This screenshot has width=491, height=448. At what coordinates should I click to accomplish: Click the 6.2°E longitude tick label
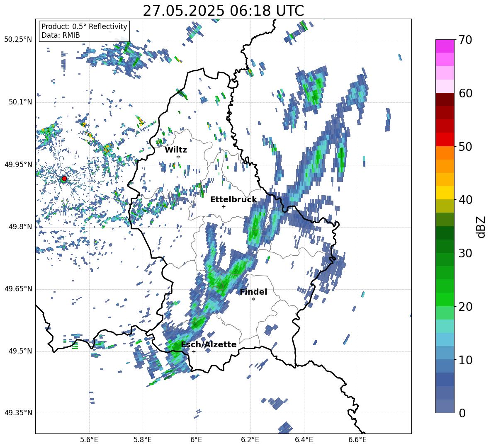click(250, 440)
